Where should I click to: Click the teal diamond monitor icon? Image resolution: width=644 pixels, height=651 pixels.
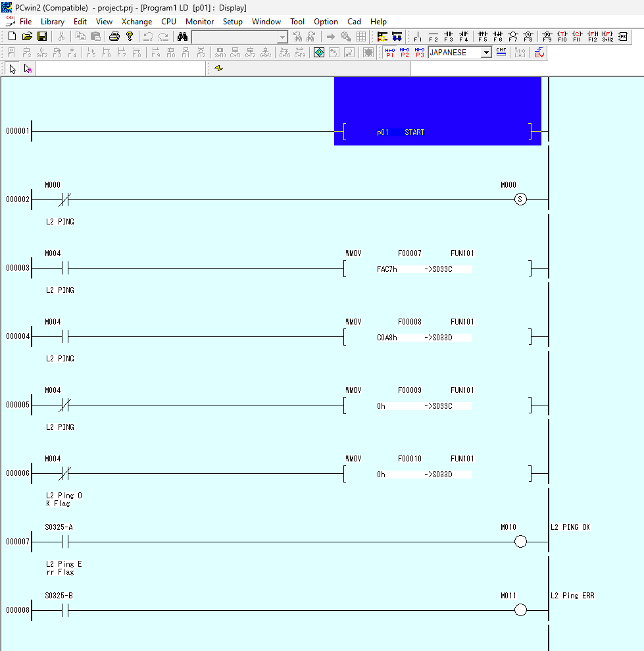tap(319, 52)
